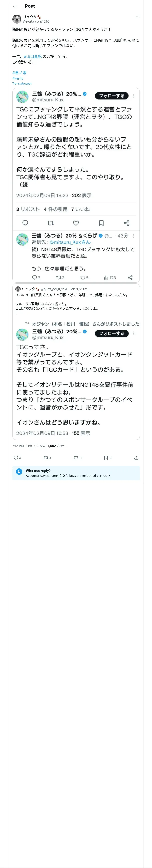Open the more options on first embedded mitsuru_Kux tweet

[x=134, y=96]
